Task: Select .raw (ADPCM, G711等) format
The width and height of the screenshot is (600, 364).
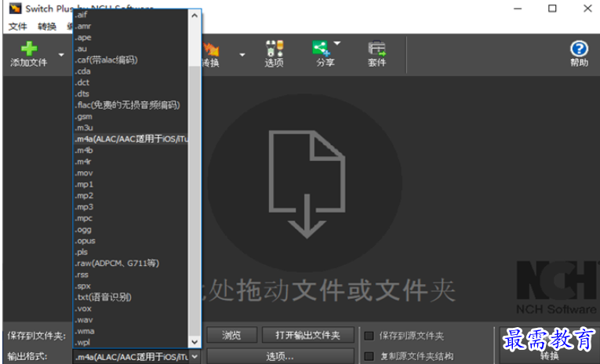Action: point(130,264)
